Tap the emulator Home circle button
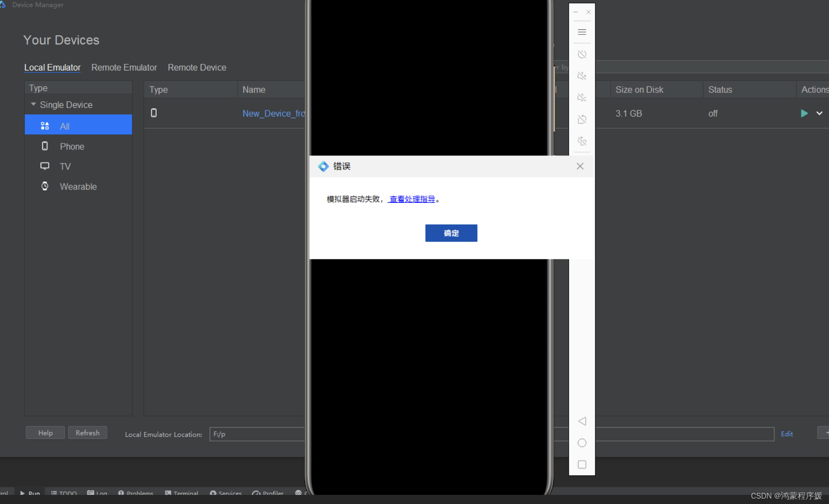This screenshot has height=504, width=829. tap(582, 443)
